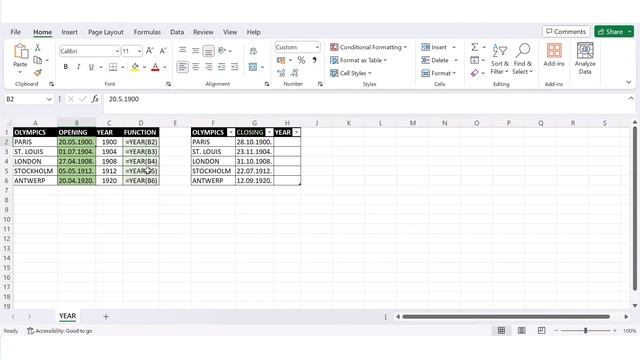640x360 pixels.
Task: Click the Wrap Text icon
Action: 253,51
